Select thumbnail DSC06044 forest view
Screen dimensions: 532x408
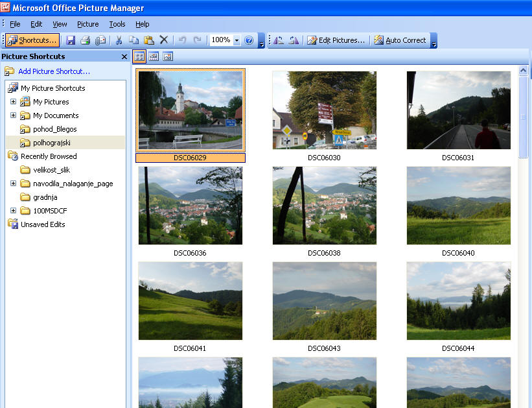coord(458,301)
